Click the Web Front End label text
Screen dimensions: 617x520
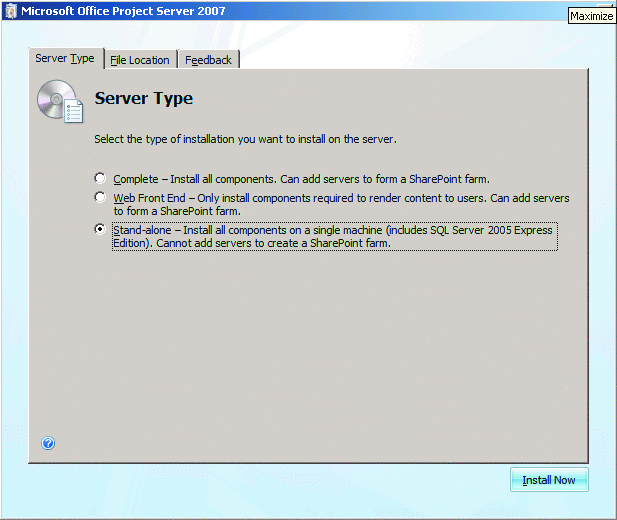(x=341, y=204)
